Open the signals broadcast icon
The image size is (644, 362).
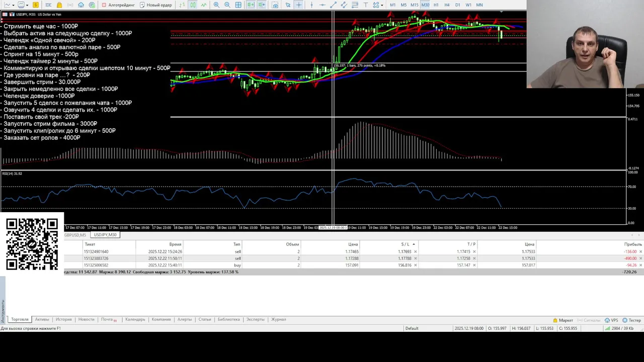70,5
